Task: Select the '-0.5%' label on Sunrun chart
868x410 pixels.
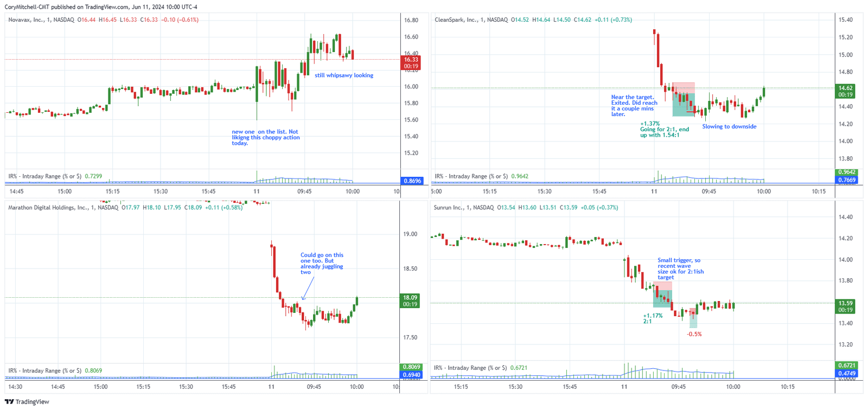Action: pos(694,334)
